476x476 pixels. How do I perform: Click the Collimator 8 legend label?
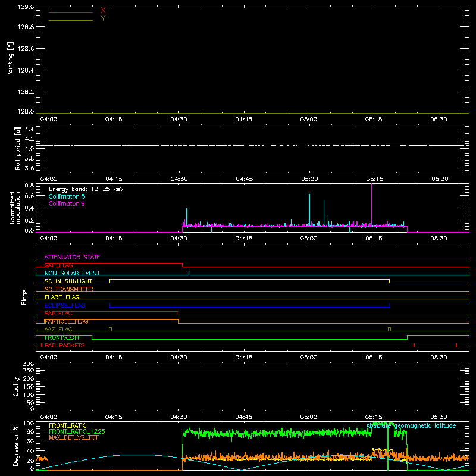tap(67, 196)
